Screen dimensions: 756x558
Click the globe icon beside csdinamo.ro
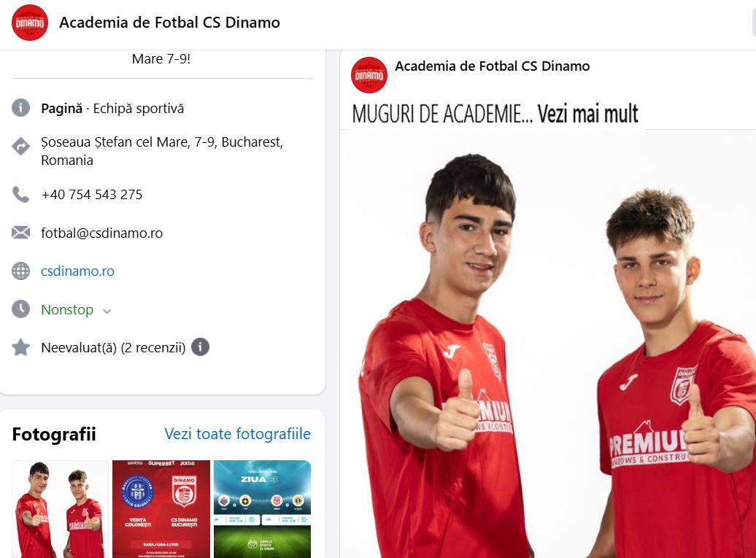pyautogui.click(x=20, y=271)
